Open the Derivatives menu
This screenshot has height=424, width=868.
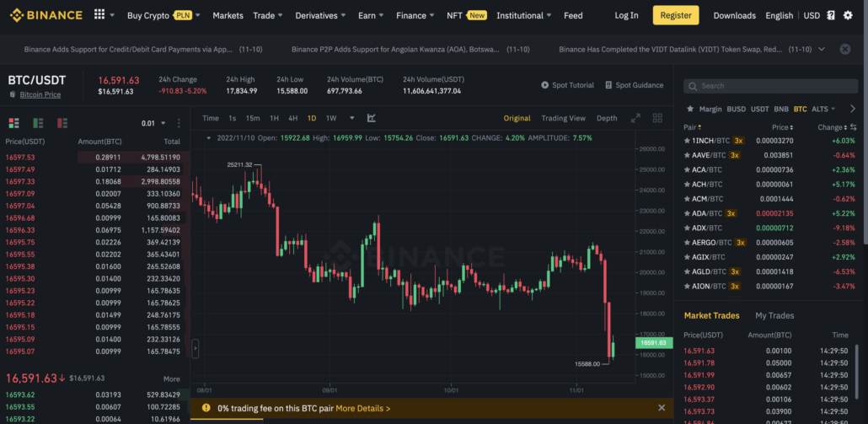(320, 15)
